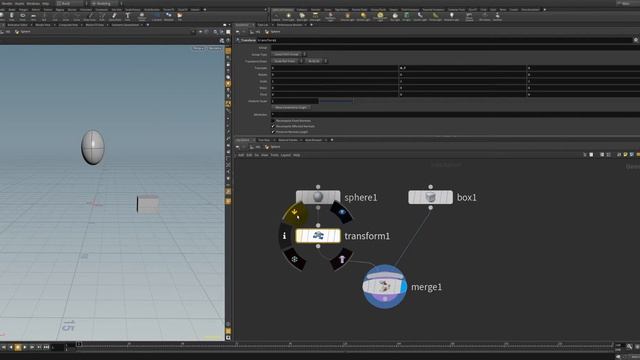This screenshot has height=360, width=640.
Task: Click the File shelf tool
Action: pyautogui.click(x=180, y=16)
